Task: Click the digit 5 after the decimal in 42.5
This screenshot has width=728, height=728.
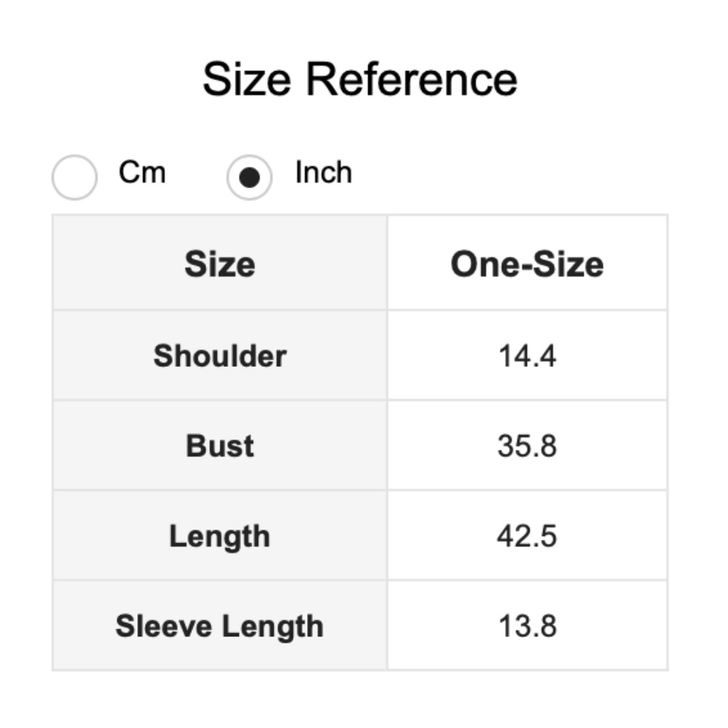Action: tap(549, 537)
